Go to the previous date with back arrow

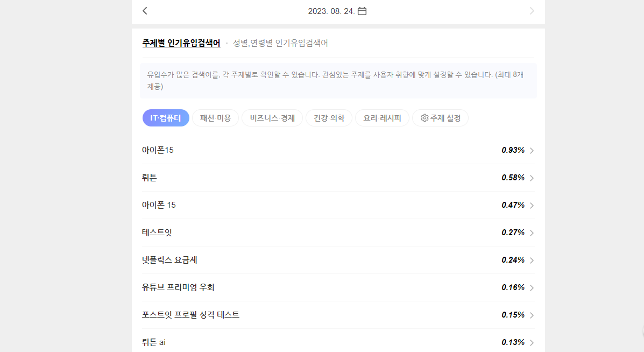pyautogui.click(x=145, y=11)
